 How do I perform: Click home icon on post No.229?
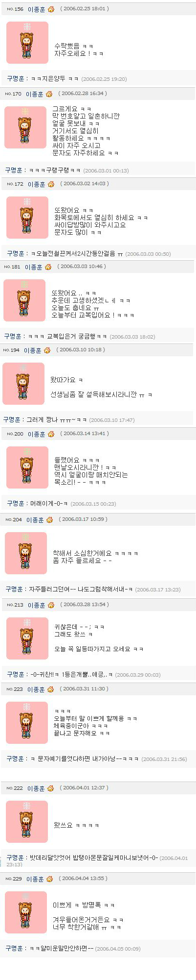tap(50, 879)
